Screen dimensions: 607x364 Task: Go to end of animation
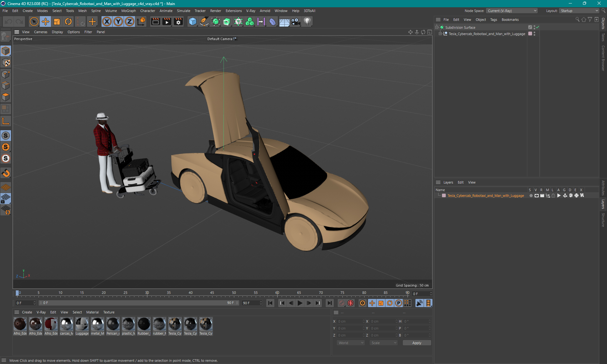point(329,303)
